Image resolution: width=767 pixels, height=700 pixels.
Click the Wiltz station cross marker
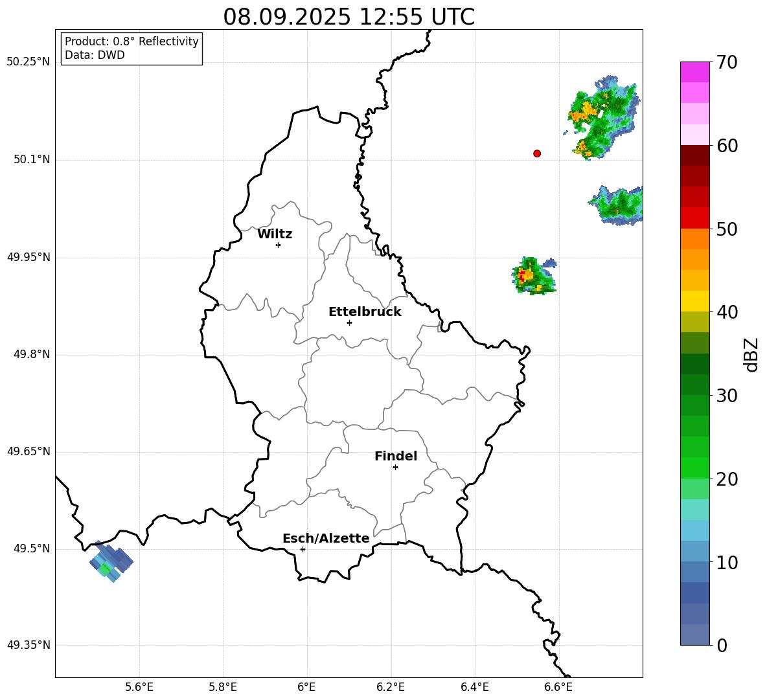pyautogui.click(x=279, y=245)
